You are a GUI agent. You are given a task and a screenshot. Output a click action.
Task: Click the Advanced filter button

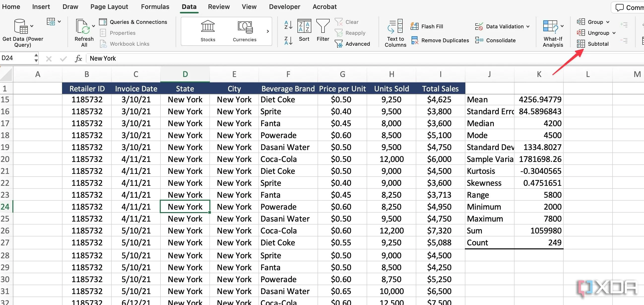[x=353, y=44]
